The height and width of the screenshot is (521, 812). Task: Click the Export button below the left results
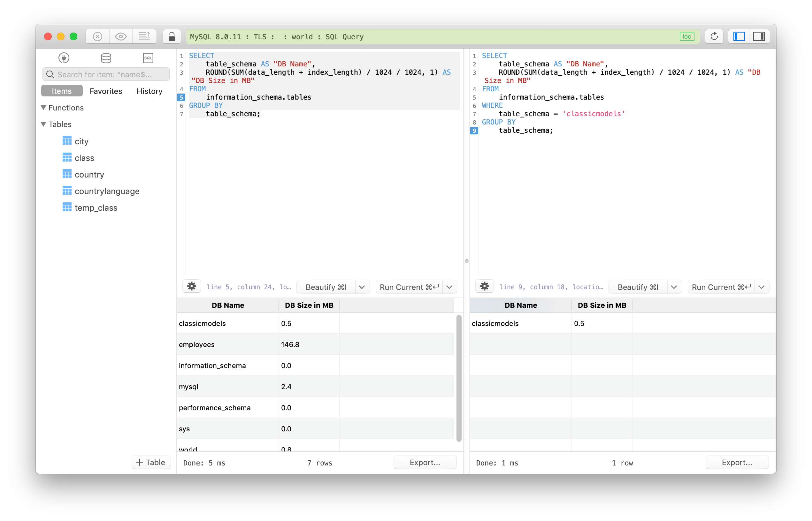pyautogui.click(x=425, y=463)
